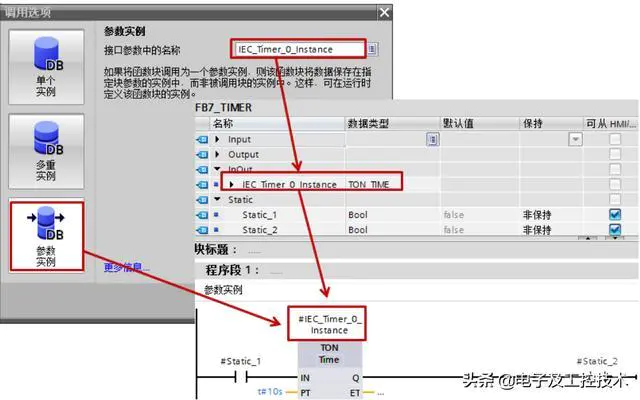Click the IEC_Timer_0_Instance row tag icon
This screenshot has width=640, height=400.
point(202,184)
